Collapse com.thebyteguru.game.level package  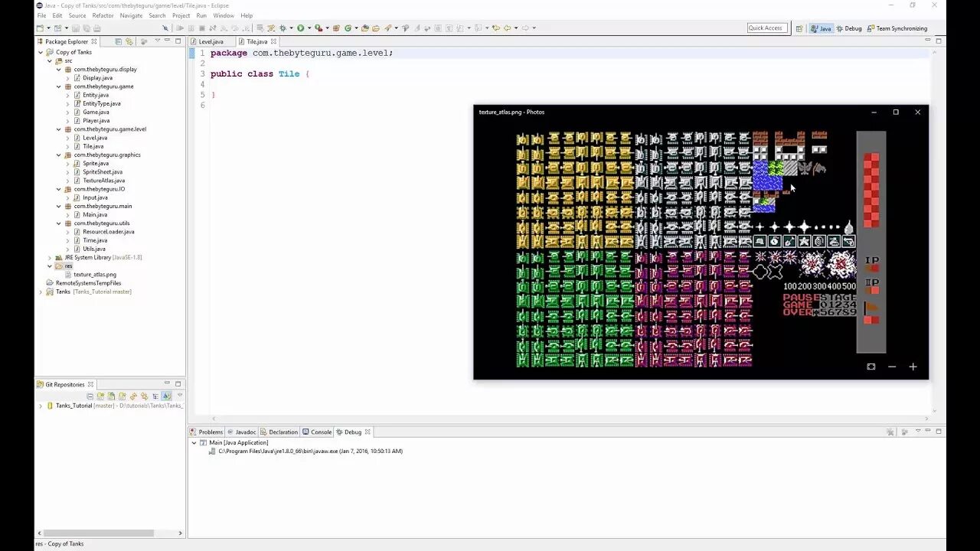coord(59,129)
